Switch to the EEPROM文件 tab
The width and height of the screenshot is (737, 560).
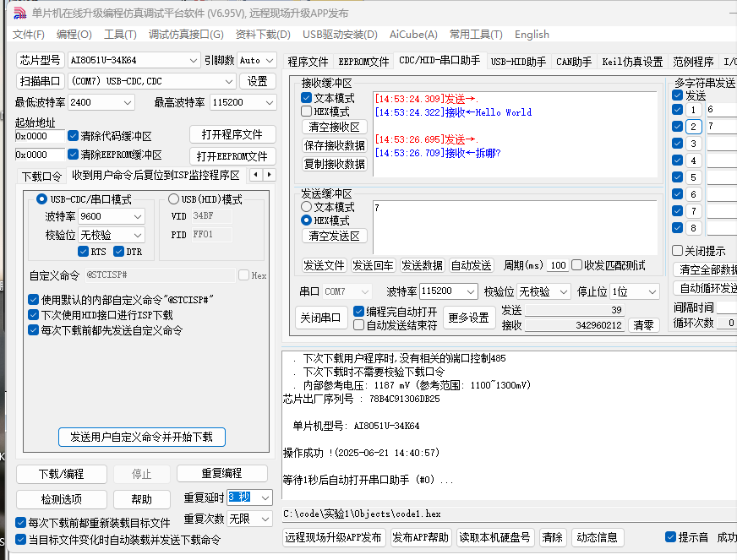[363, 62]
